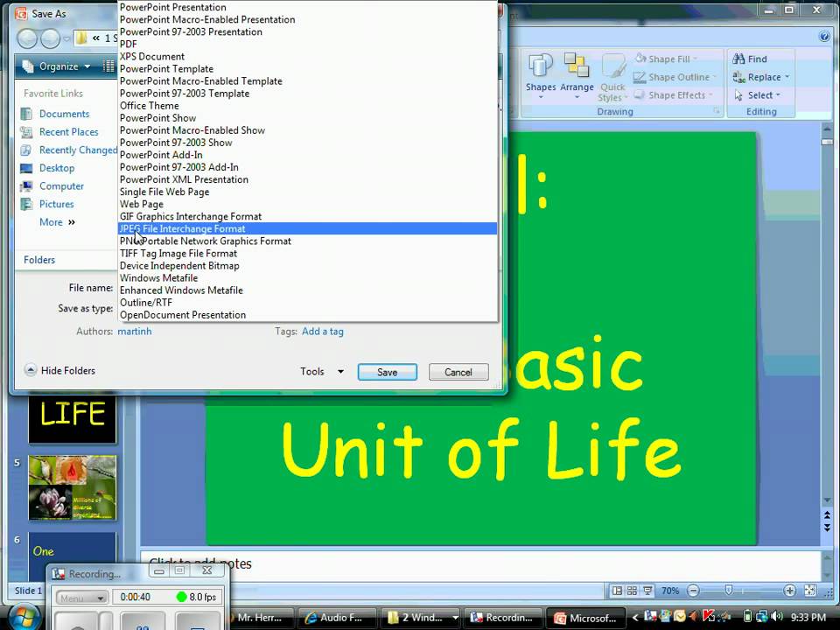The width and height of the screenshot is (840, 630).
Task: Pick PowerPoint Show format
Action: pos(307,118)
